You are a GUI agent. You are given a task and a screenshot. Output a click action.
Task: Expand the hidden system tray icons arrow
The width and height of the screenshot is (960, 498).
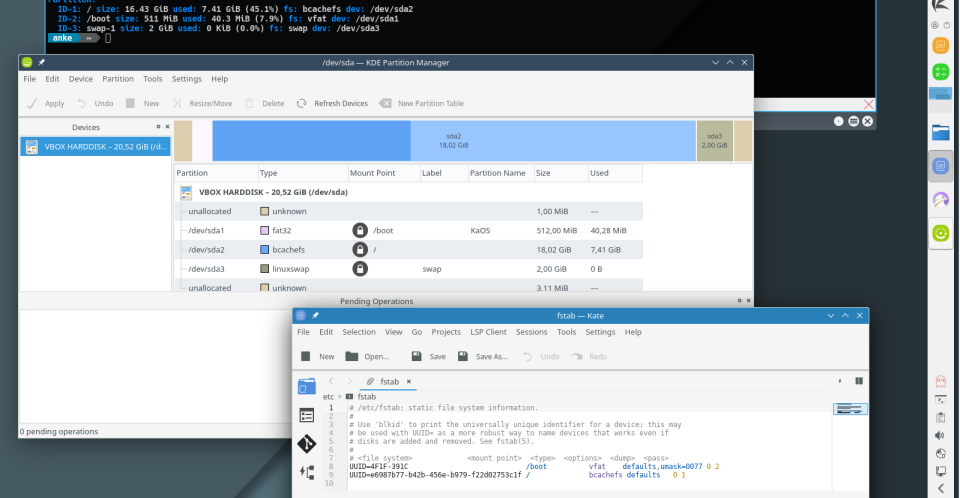coord(940,488)
